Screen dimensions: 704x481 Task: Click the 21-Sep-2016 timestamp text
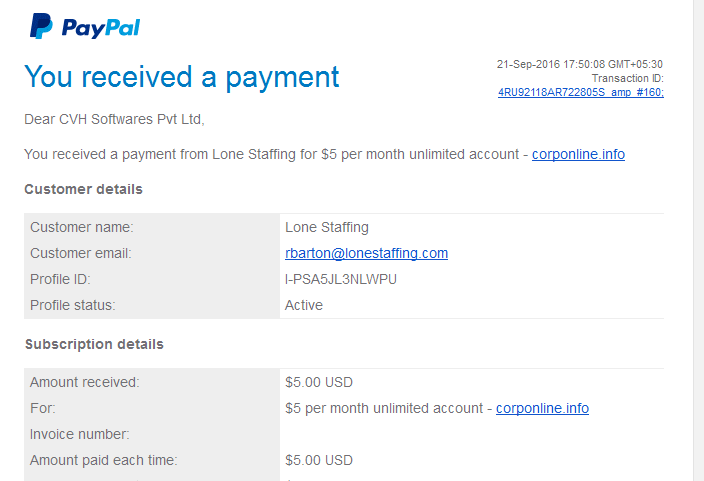coord(580,65)
